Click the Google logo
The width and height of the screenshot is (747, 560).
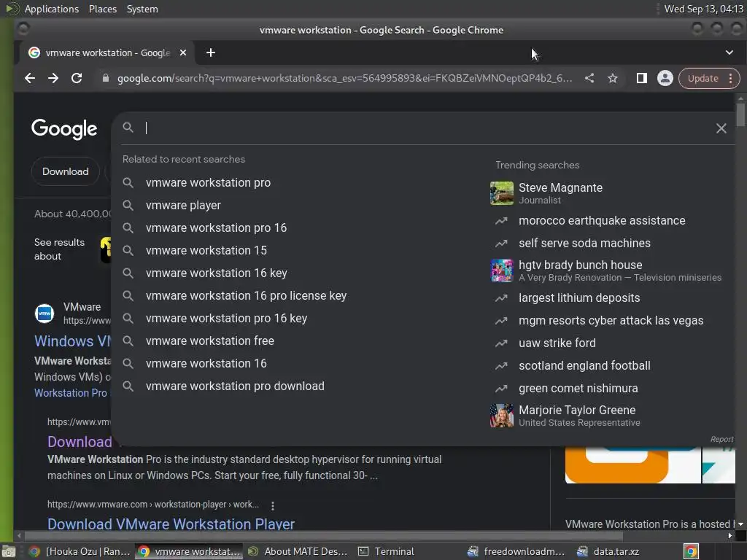64,128
